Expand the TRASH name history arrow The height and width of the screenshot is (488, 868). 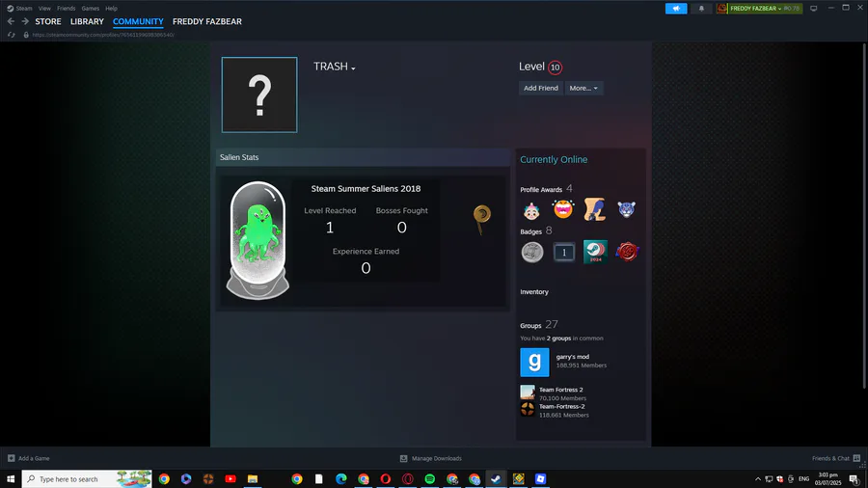point(353,68)
